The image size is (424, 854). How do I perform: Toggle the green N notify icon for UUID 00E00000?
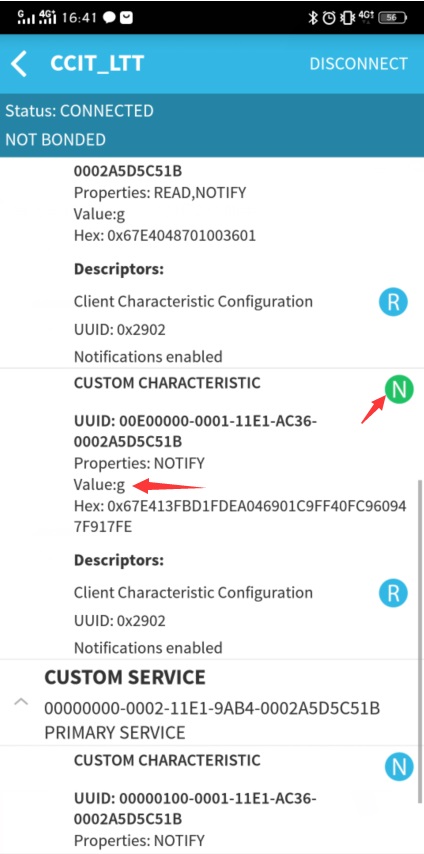(x=399, y=389)
